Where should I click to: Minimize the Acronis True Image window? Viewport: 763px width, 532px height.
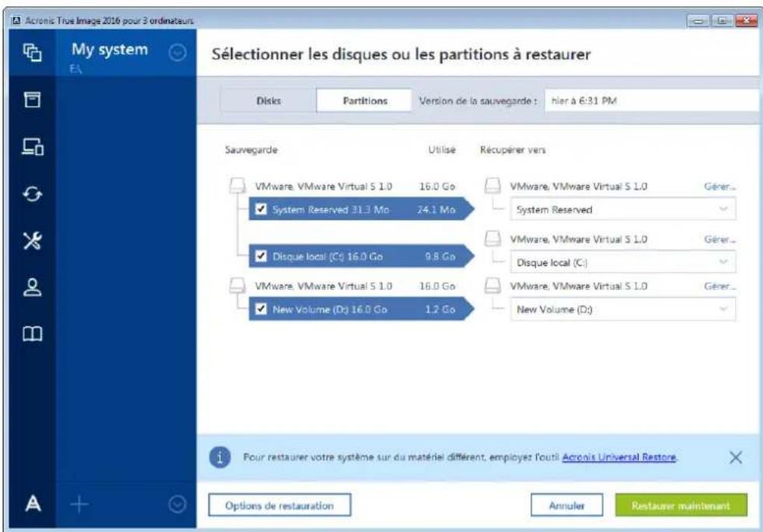pyautogui.click(x=698, y=20)
